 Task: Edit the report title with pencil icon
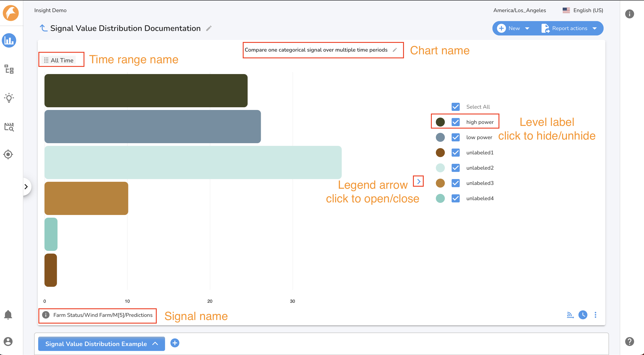pos(209,28)
